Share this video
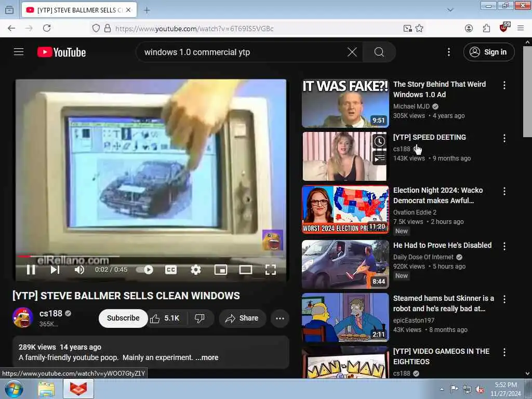The height and width of the screenshot is (399, 532). click(x=242, y=318)
